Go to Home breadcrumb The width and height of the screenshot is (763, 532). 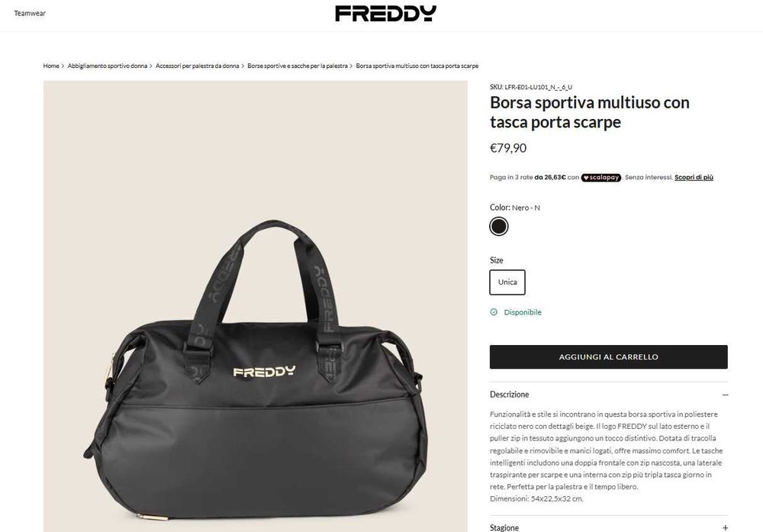pyautogui.click(x=51, y=66)
